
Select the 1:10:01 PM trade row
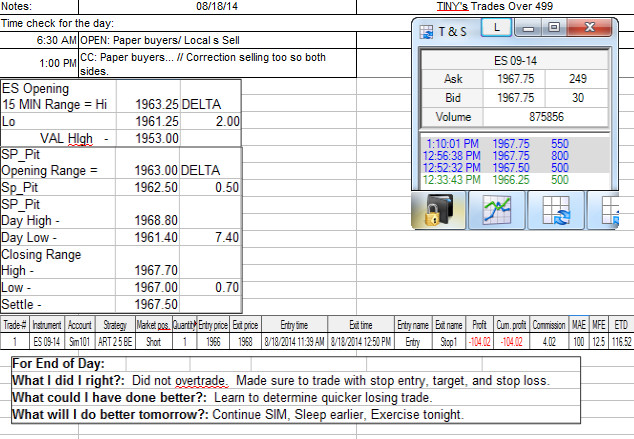[x=515, y=144]
